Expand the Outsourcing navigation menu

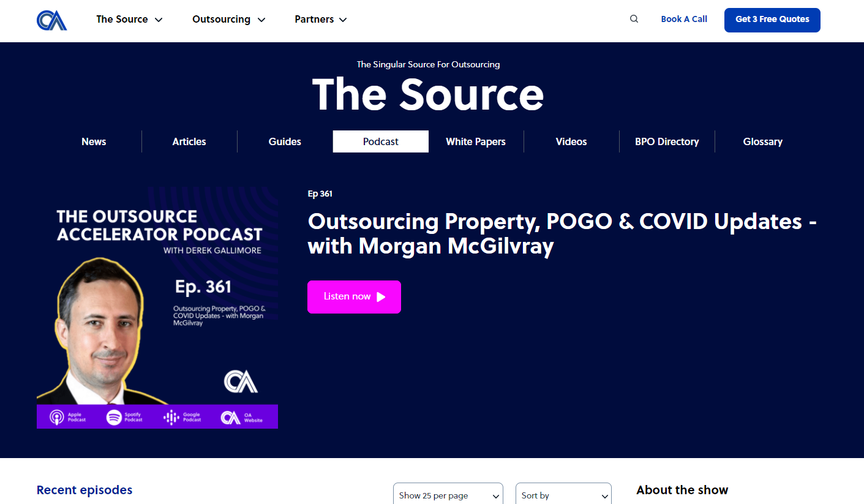pos(228,19)
